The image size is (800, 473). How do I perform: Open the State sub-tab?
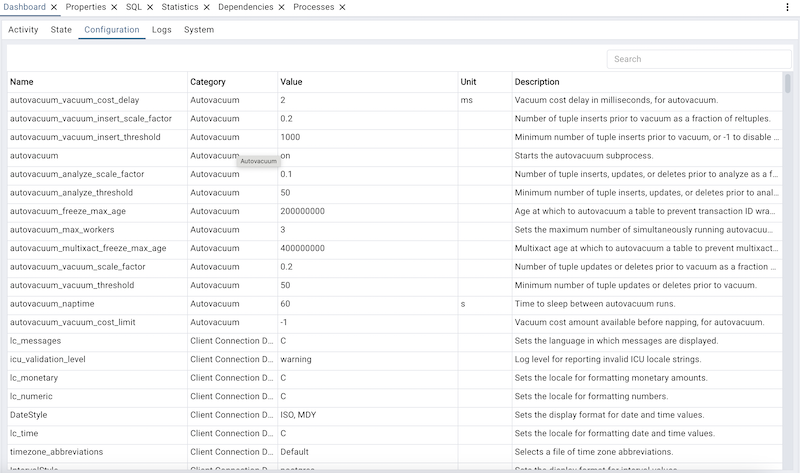[x=61, y=30]
